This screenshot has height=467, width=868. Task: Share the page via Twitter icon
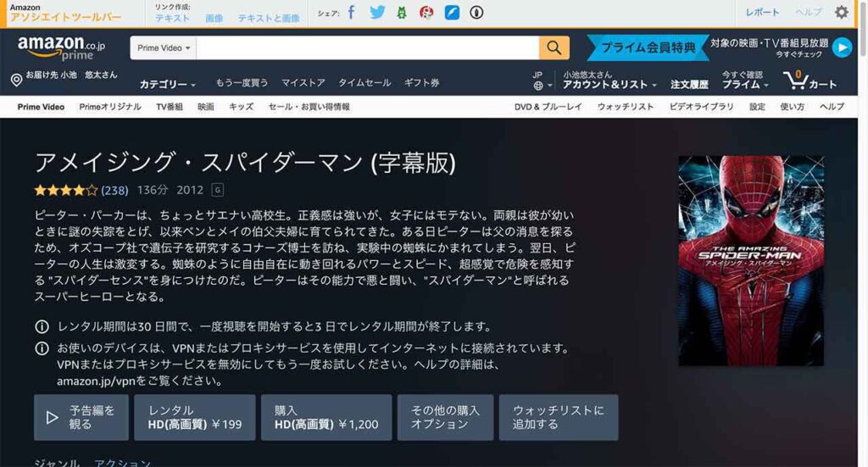tap(377, 13)
